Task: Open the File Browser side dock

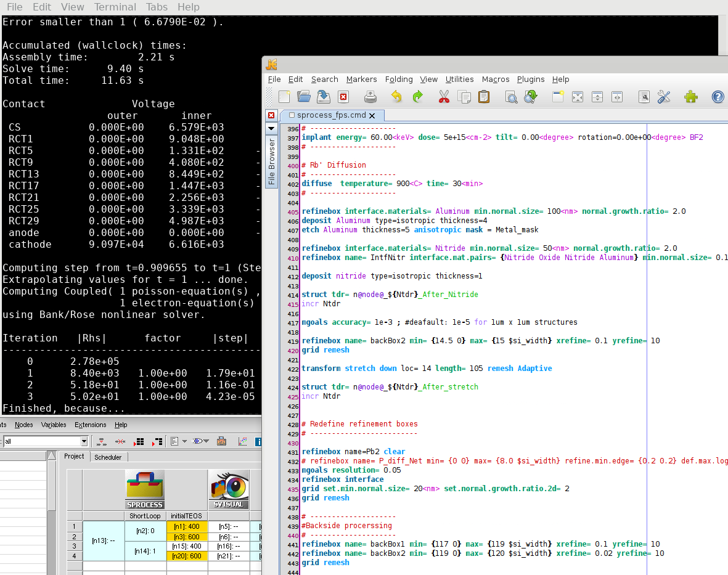Action: coord(271,161)
